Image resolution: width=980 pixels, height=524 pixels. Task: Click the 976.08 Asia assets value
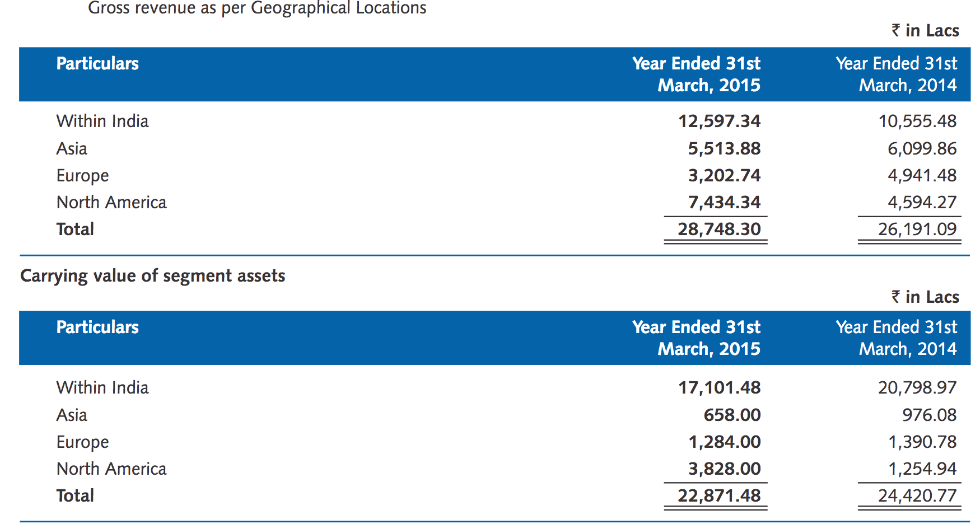pos(929,415)
